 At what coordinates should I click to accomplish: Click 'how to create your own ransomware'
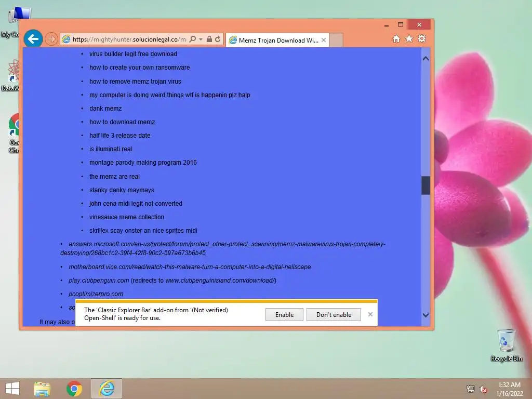[x=139, y=68]
